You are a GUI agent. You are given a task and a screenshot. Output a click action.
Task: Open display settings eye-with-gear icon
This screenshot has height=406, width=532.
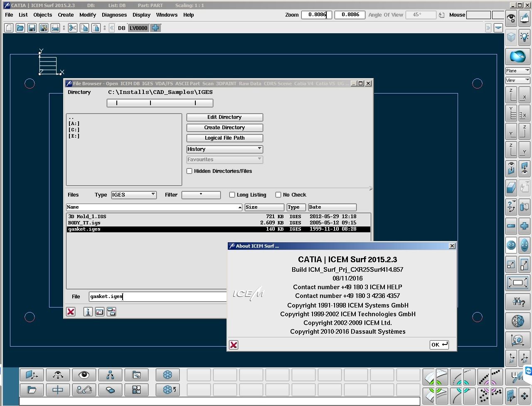click(x=511, y=18)
